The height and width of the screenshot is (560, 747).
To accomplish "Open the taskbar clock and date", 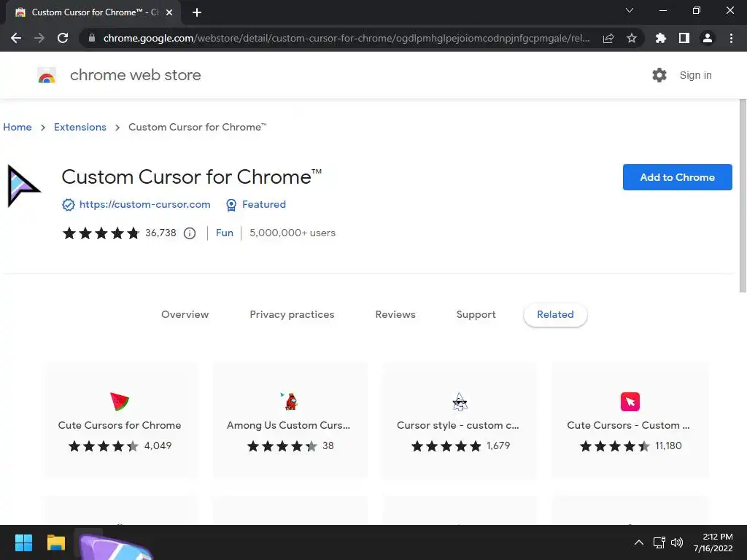I will click(713, 542).
